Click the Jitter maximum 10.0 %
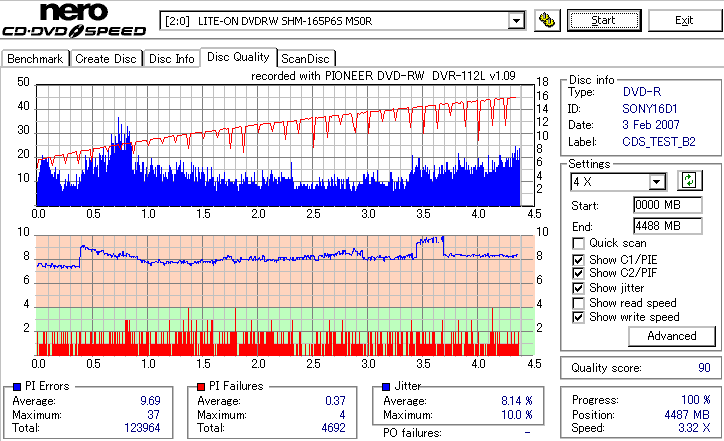 pos(517,415)
